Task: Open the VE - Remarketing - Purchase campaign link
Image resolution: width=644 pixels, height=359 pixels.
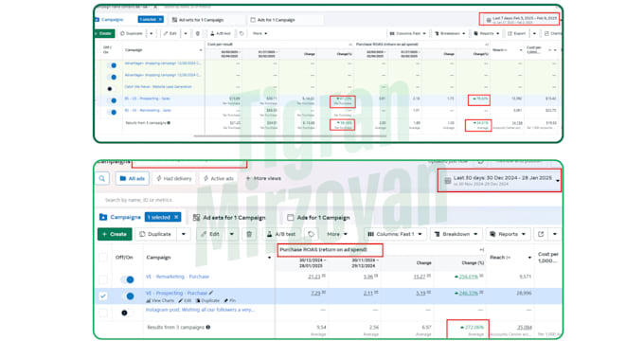Action: pos(177,277)
